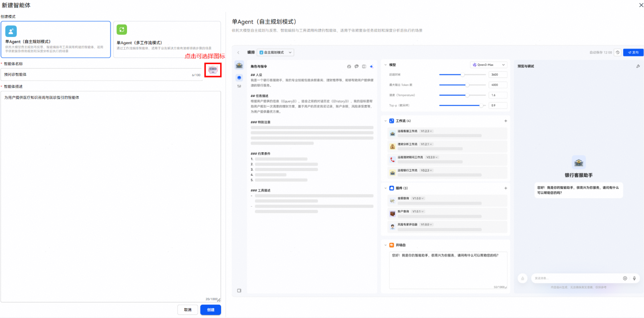
Task: Collapse the 工作流 (4) section chevron
Action: click(386, 121)
